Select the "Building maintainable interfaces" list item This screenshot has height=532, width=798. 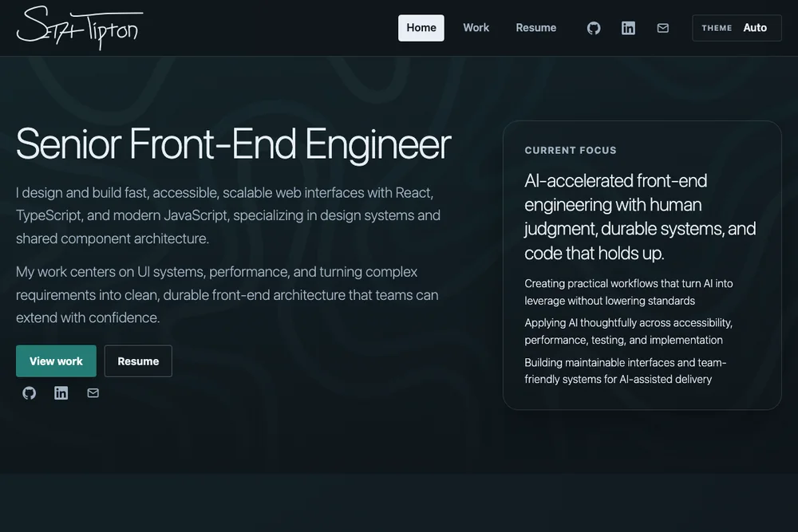tap(625, 371)
